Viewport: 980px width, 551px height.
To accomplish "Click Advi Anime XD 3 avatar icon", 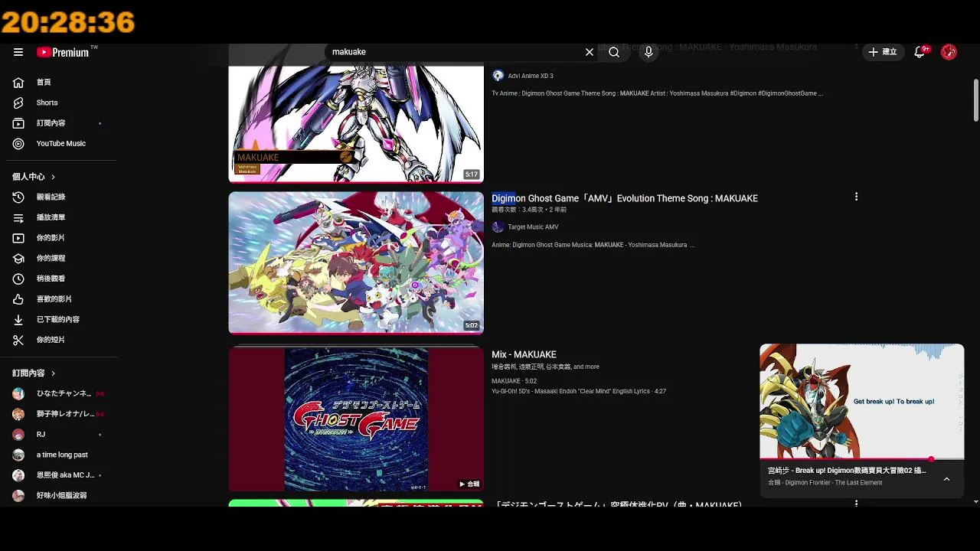I will [x=498, y=76].
